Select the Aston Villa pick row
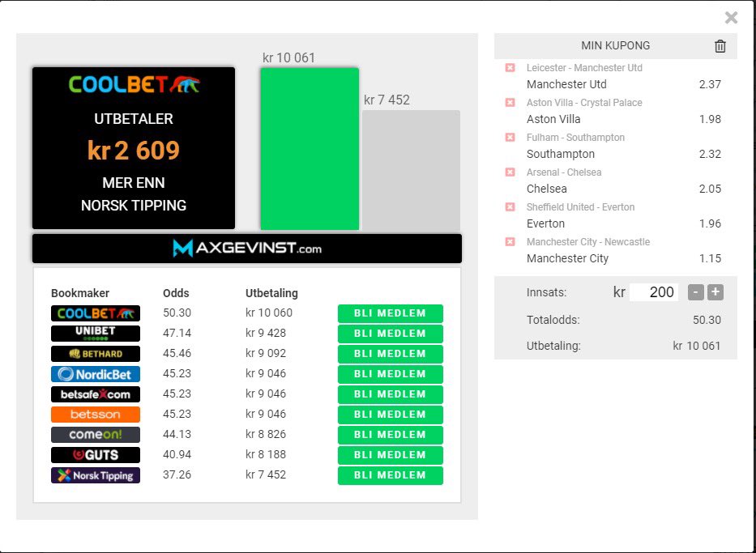The height and width of the screenshot is (553, 756). 623,119
